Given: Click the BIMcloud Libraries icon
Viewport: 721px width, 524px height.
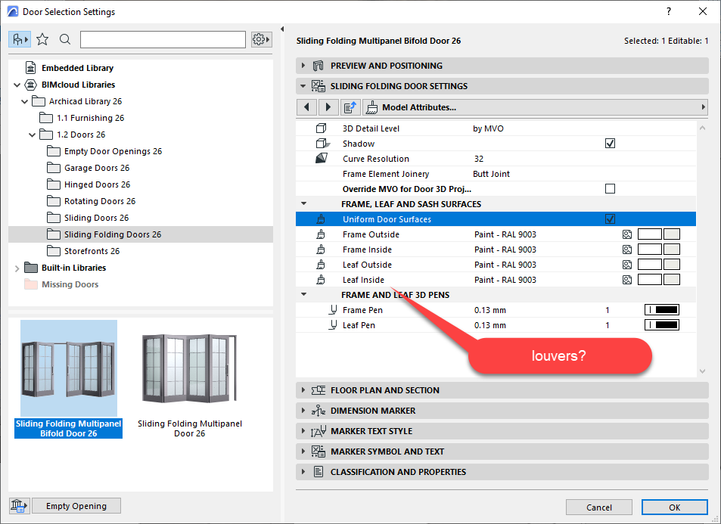Looking at the screenshot, I should pyautogui.click(x=30, y=85).
